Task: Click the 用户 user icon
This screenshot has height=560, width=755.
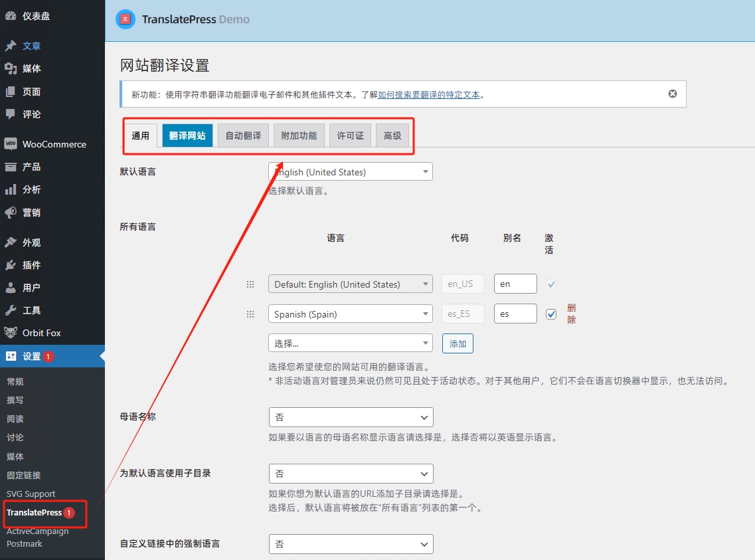Action: click(x=11, y=288)
